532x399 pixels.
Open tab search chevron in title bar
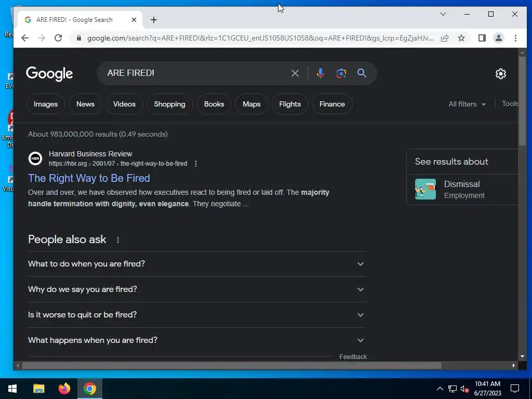(443, 14)
